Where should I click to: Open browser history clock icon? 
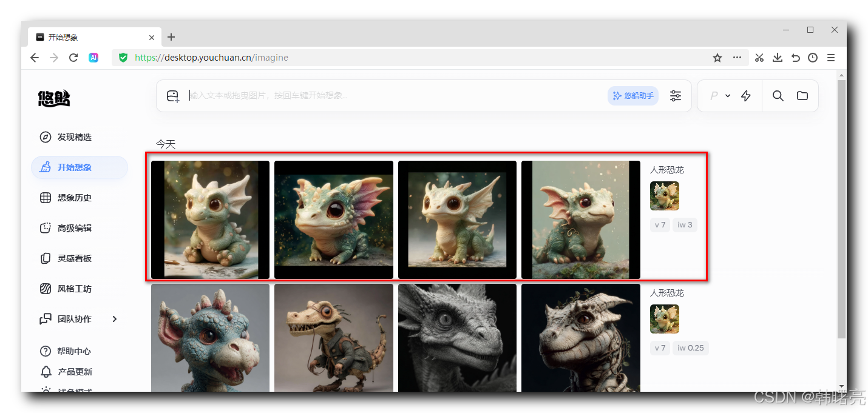click(x=813, y=58)
